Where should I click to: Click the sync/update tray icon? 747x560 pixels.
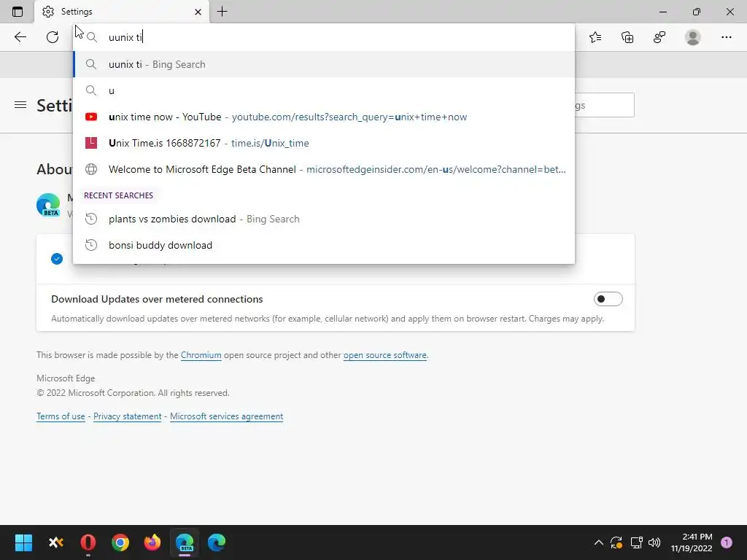coord(616,542)
